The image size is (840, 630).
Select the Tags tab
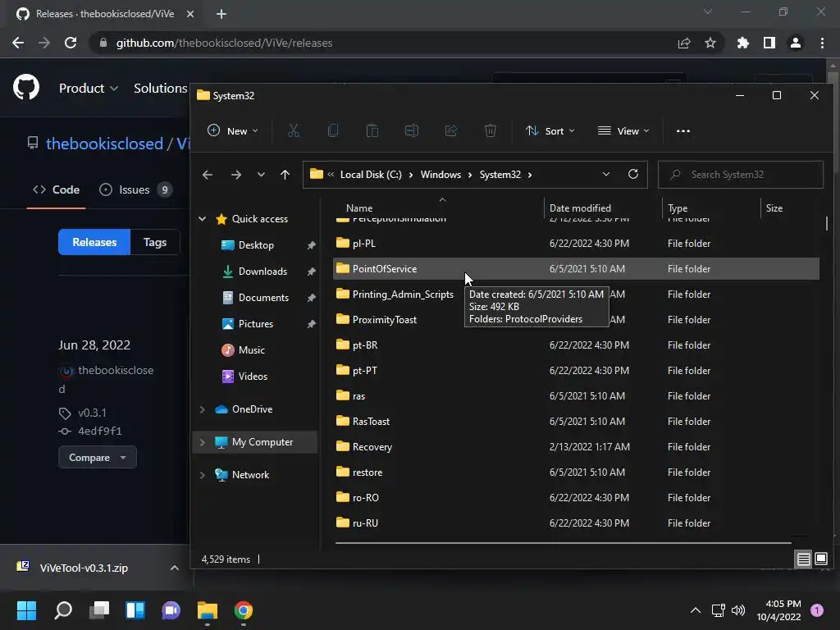tap(155, 242)
